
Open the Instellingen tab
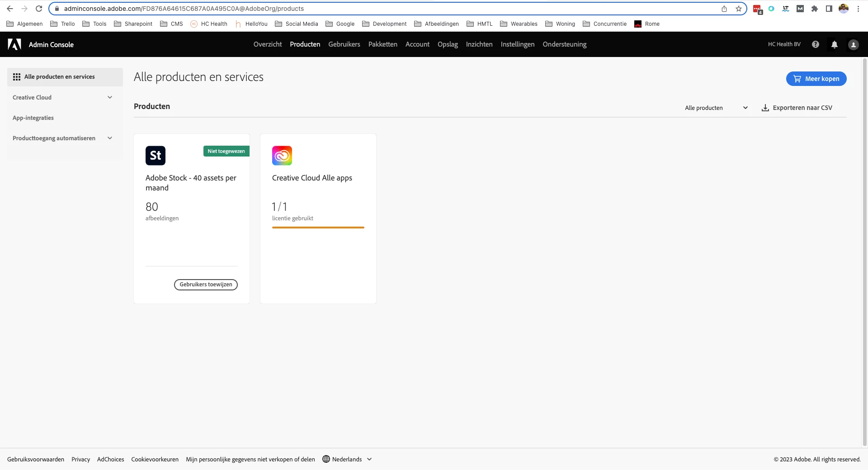tap(518, 44)
